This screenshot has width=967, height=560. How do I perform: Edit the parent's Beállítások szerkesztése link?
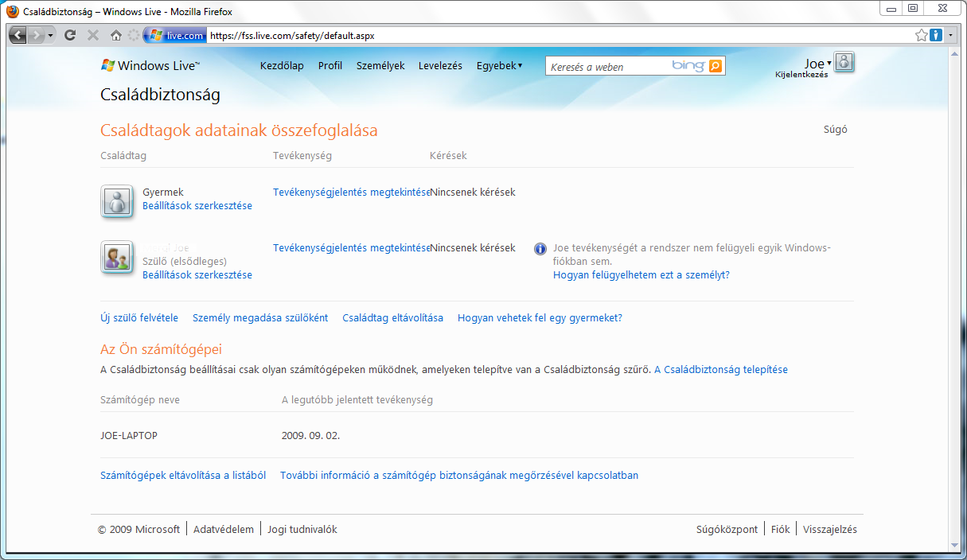[197, 275]
